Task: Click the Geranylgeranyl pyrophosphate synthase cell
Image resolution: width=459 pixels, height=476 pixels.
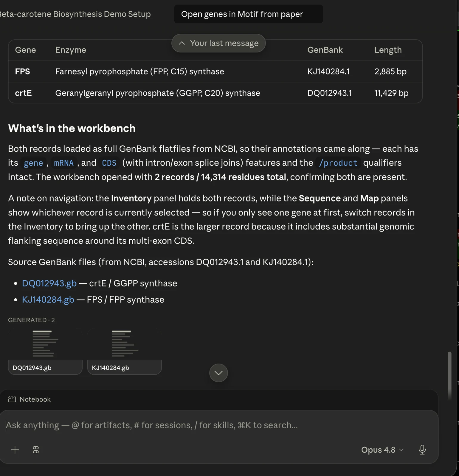Action: coord(158,93)
